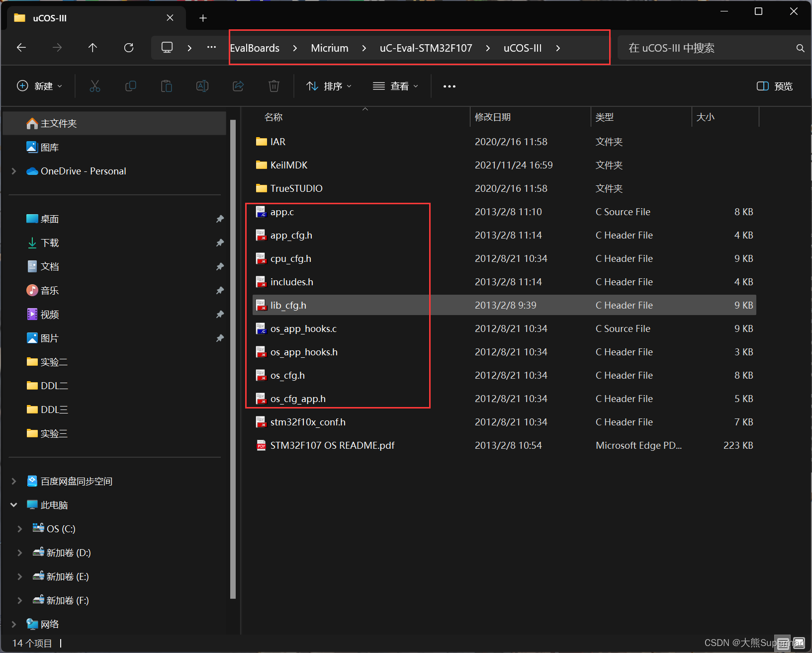Click the Share icon in toolbar
Screen dimensions: 812x653
(238, 86)
